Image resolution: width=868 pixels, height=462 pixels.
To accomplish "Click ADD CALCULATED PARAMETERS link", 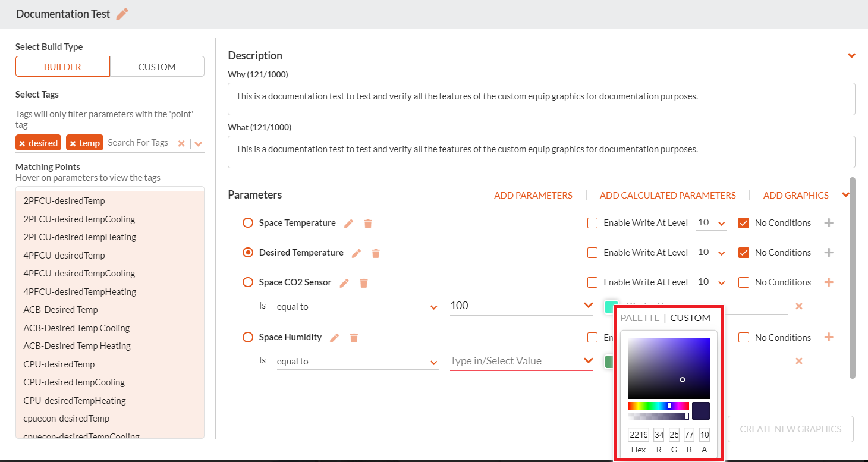I will (668, 195).
